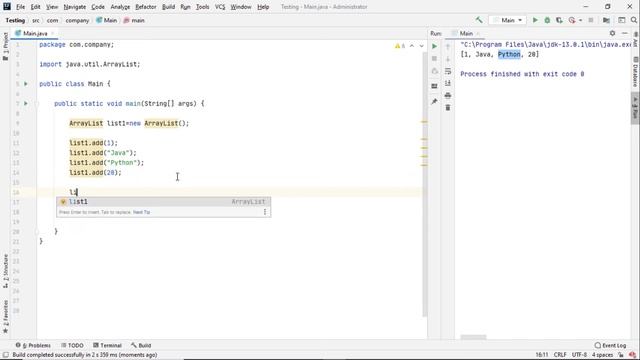
Task: Toggle soft-wrap in the Run console
Action: (448, 71)
